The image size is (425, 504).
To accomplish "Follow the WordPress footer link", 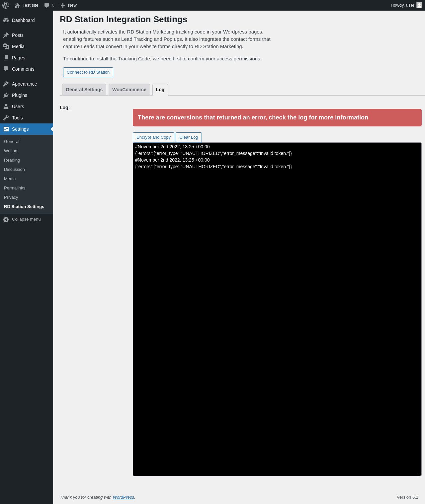I will pyautogui.click(x=124, y=497).
